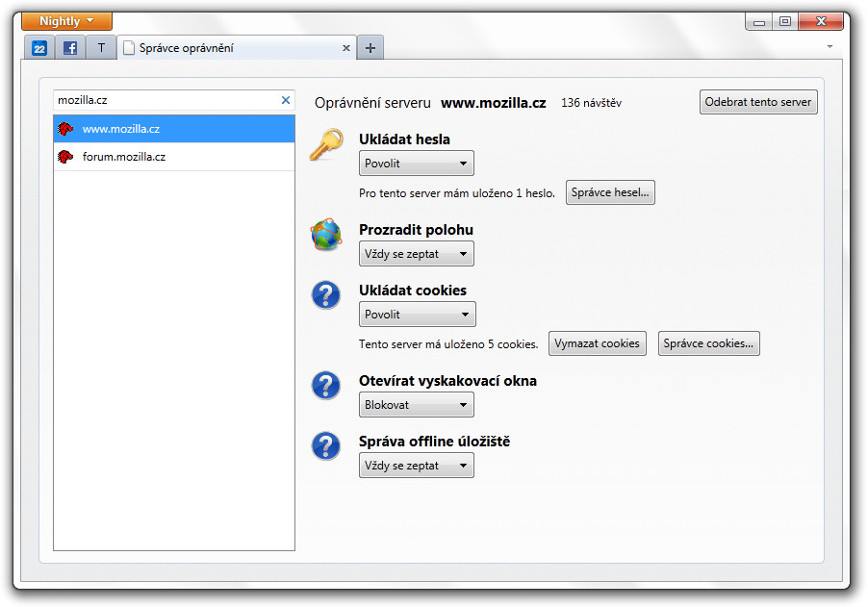Open the Nightly application menu

[x=66, y=21]
